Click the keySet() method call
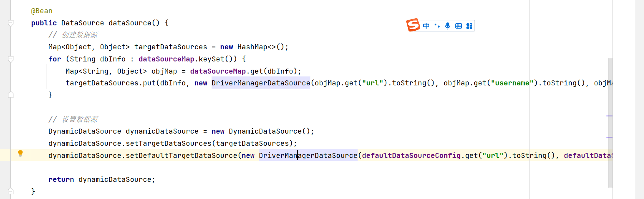The image size is (644, 199). tap(218, 59)
